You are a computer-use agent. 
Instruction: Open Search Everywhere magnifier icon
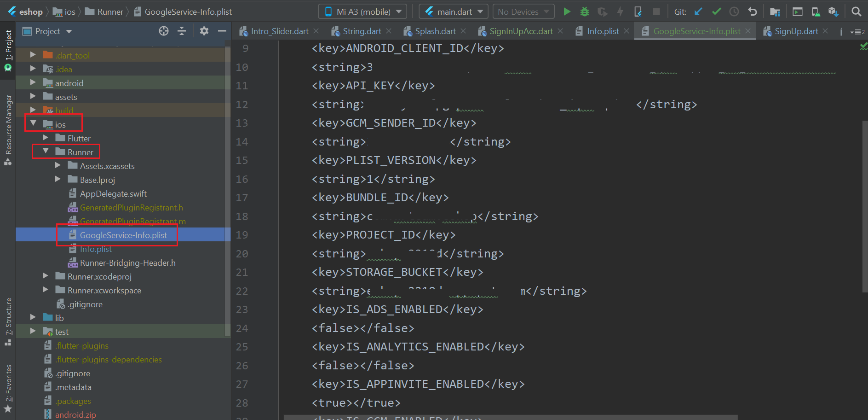pos(856,12)
